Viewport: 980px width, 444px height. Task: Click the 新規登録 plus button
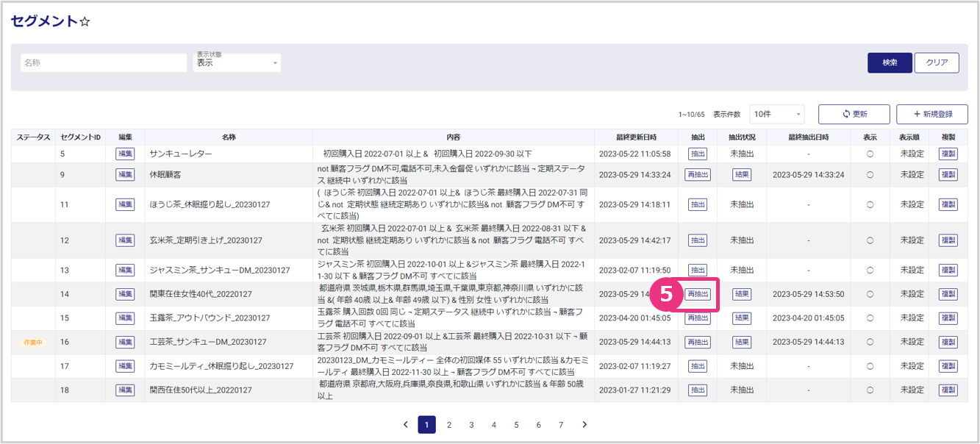click(931, 114)
